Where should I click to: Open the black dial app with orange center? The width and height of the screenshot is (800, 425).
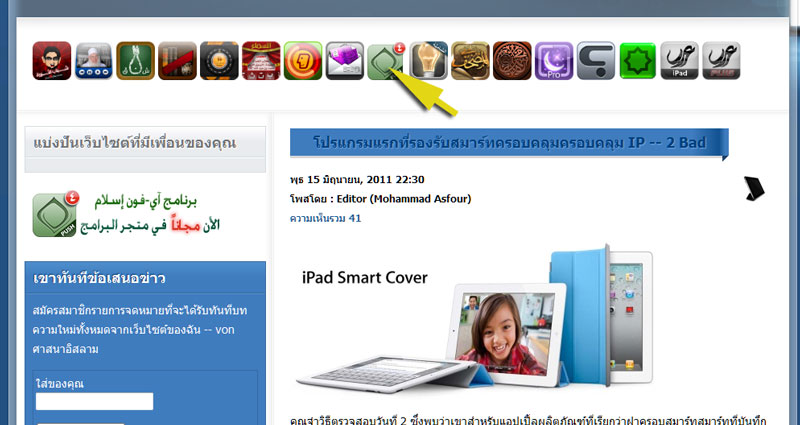(219, 61)
